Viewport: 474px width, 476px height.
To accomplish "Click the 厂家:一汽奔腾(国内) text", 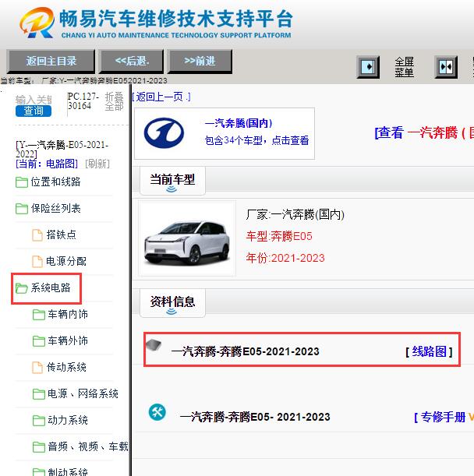I will click(295, 214).
